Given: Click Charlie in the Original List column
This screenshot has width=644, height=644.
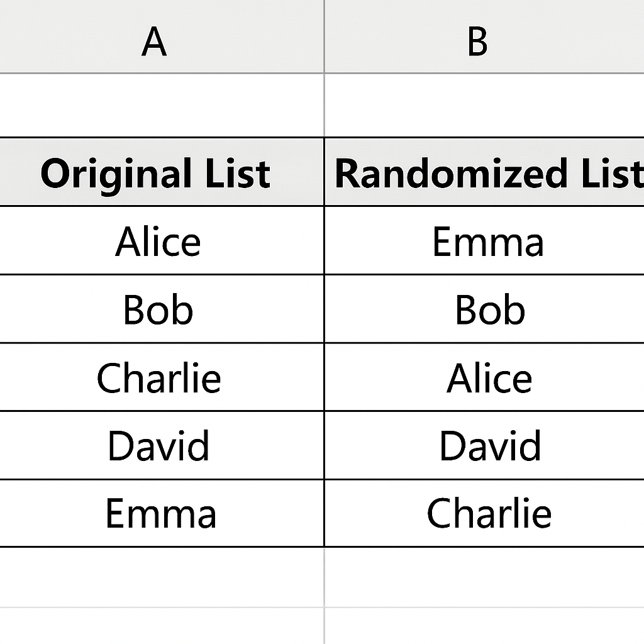Looking at the screenshot, I should (159, 378).
